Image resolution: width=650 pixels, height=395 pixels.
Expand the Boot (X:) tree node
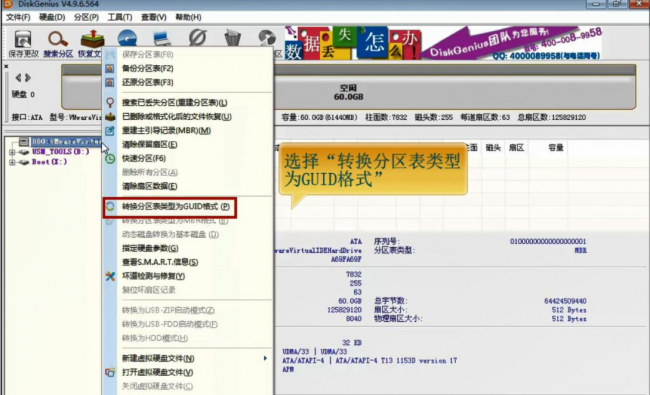click(12, 162)
